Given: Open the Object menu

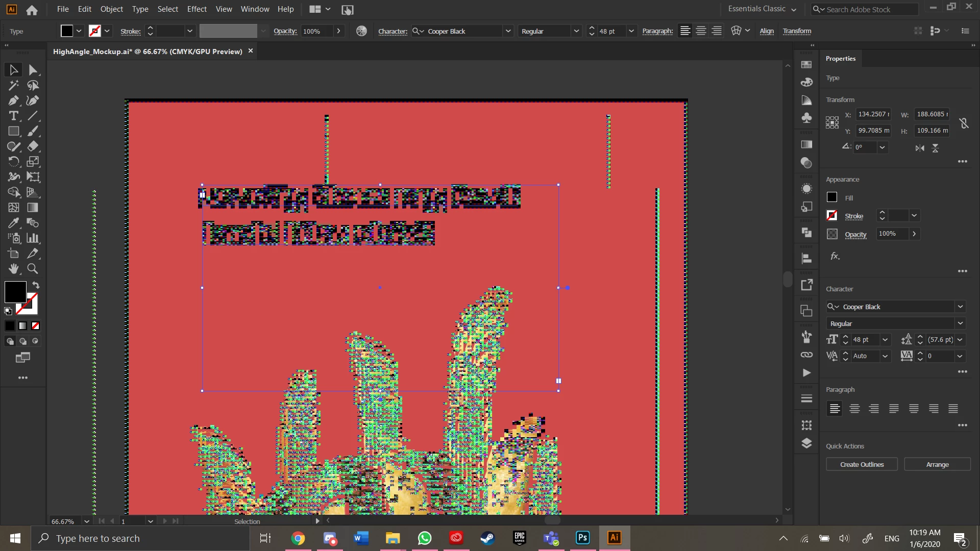Looking at the screenshot, I should pyautogui.click(x=111, y=9).
